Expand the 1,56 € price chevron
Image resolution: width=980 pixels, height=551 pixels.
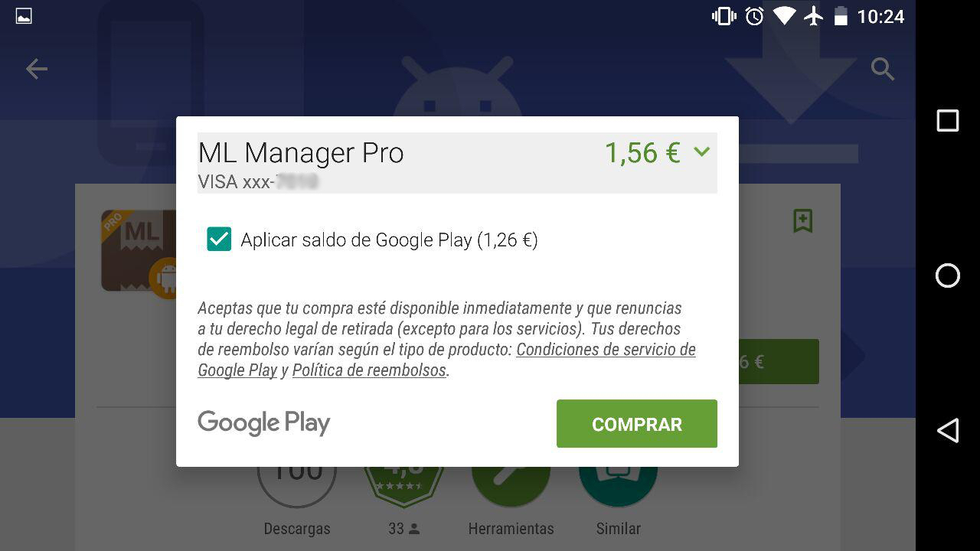[x=702, y=152]
